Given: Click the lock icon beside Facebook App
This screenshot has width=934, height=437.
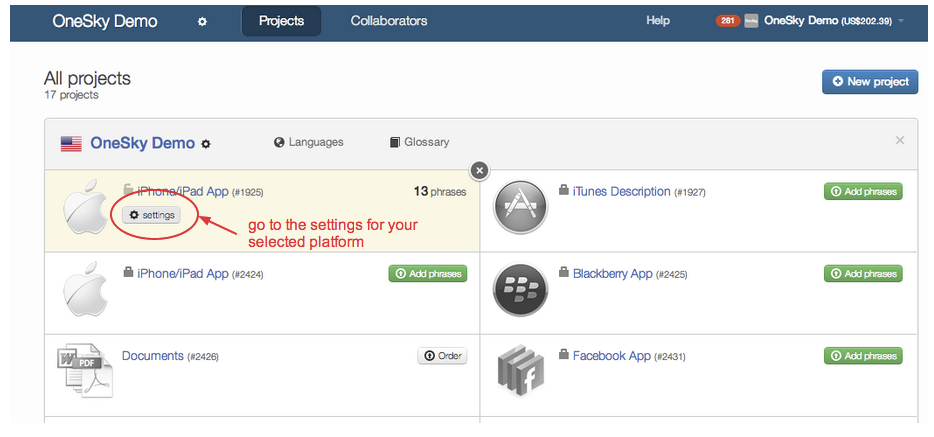Looking at the screenshot, I should pos(563,354).
